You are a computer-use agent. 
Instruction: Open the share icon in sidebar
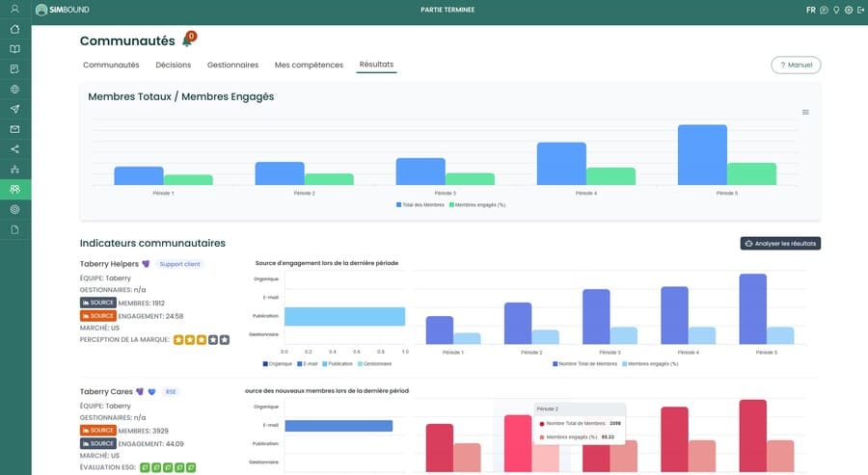coord(14,148)
